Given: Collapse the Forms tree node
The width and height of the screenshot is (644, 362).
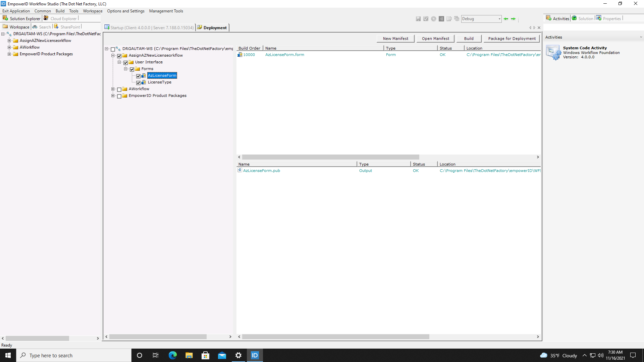Looking at the screenshot, I should (x=125, y=69).
